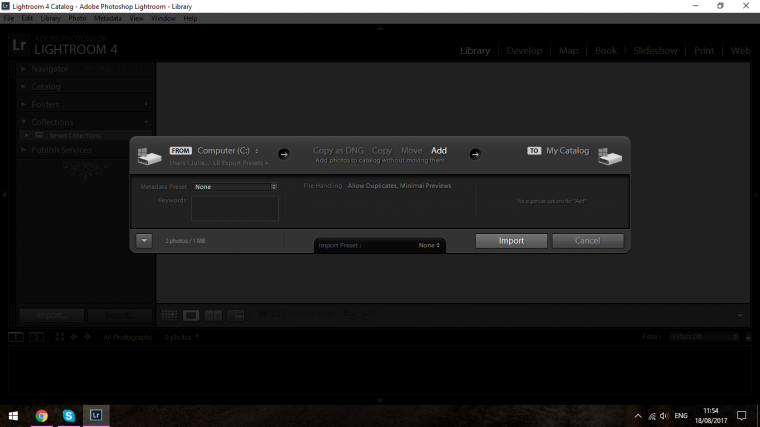Click the TO My Catalog destination
This screenshot has height=427, width=760.
click(x=558, y=151)
